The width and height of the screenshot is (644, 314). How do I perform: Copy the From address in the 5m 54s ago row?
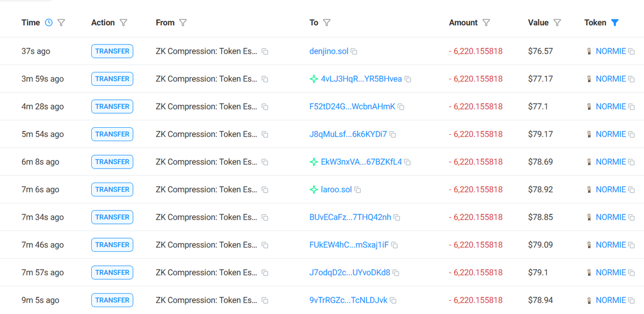[265, 135]
